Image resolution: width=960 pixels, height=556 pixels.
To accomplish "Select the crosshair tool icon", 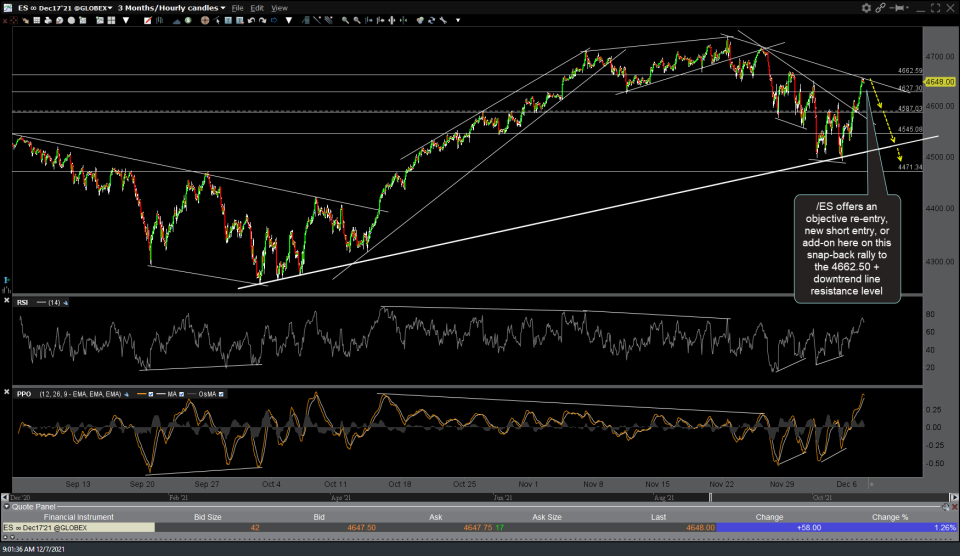I will (205, 20).
